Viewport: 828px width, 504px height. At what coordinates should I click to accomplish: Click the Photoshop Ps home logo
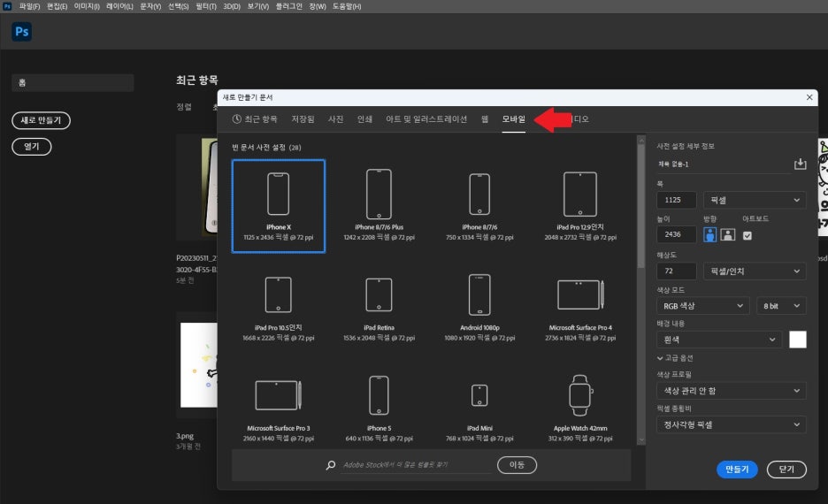(x=21, y=32)
